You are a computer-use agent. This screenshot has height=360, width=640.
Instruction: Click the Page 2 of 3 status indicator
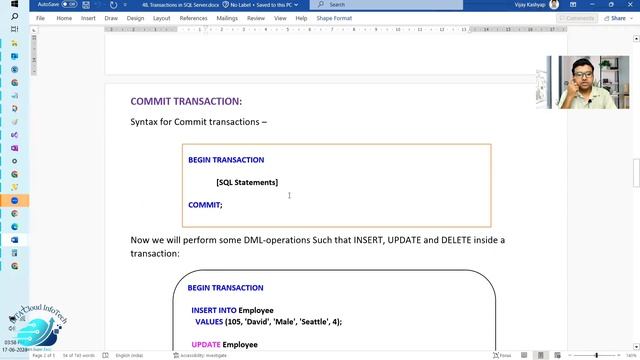pyautogui.click(x=43, y=356)
